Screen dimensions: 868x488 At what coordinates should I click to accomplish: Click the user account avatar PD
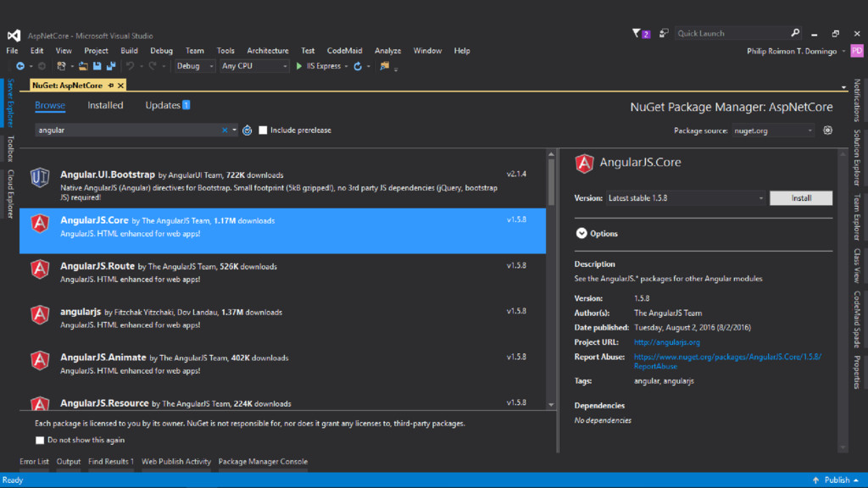pyautogui.click(x=857, y=51)
